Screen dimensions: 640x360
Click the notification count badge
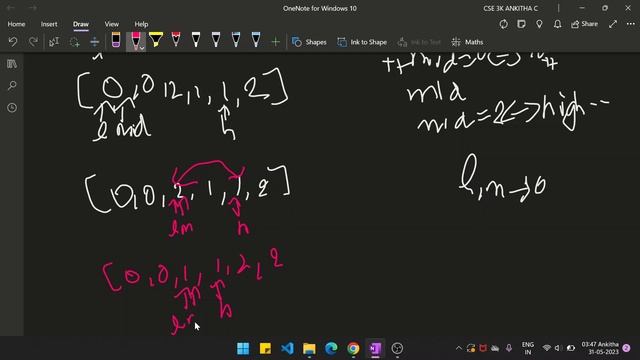(x=627, y=348)
